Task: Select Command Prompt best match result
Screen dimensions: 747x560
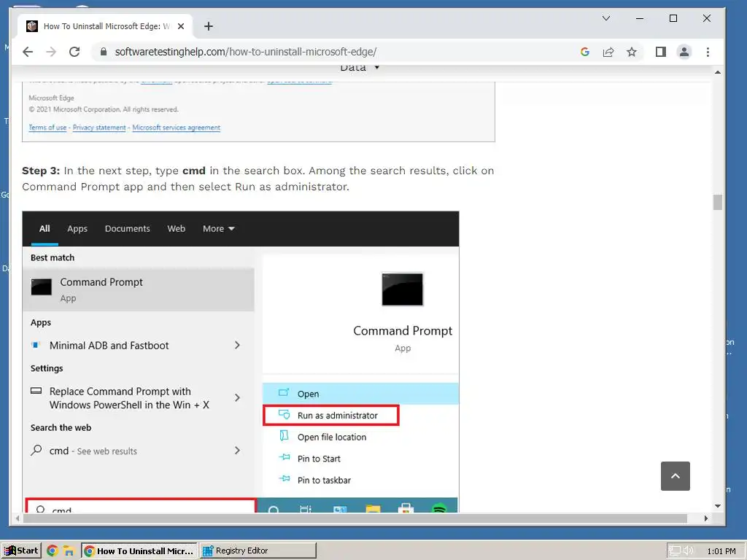Action: click(x=138, y=289)
